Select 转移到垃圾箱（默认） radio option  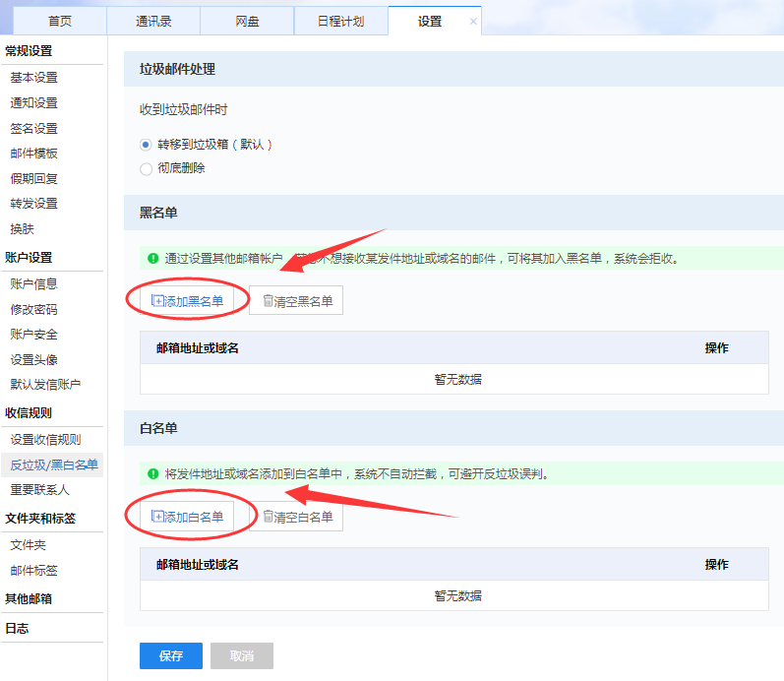(147, 144)
